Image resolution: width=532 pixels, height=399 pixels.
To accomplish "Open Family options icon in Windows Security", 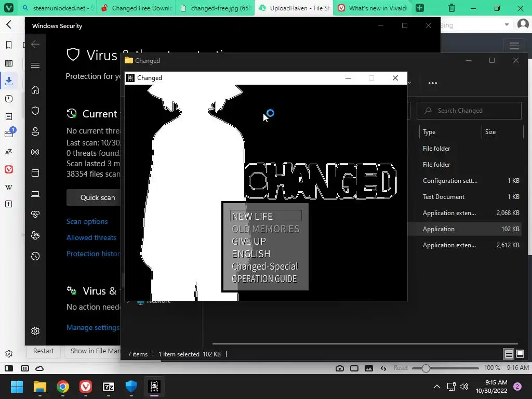I will [x=35, y=235].
